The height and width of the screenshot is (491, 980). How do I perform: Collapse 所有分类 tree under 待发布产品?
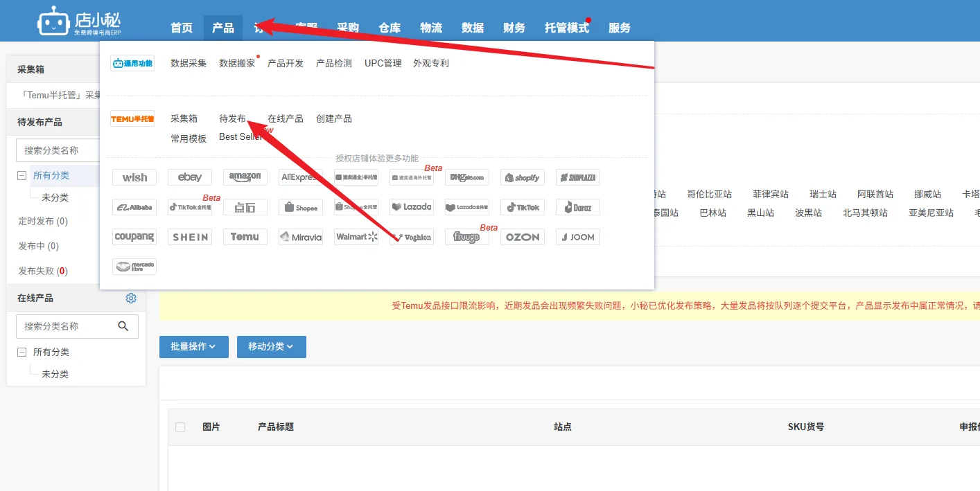pyautogui.click(x=22, y=176)
